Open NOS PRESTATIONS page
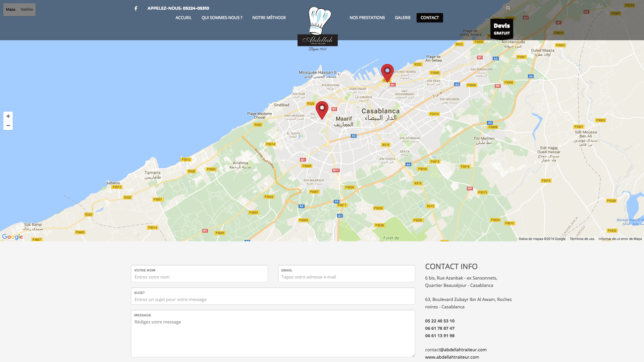 point(367,18)
